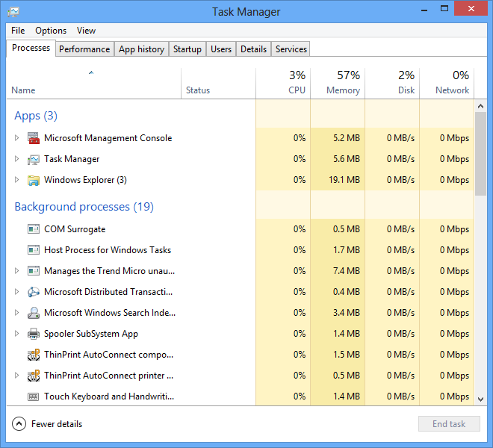Viewport: 493px width, 448px height.
Task: Collapse view with Fewer details
Action: (x=48, y=424)
